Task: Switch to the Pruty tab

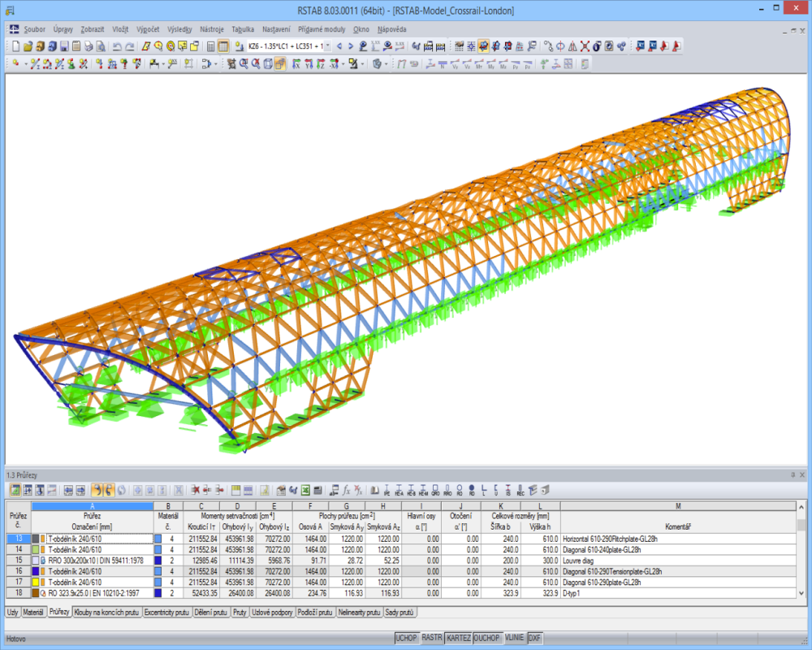Action: [x=240, y=612]
